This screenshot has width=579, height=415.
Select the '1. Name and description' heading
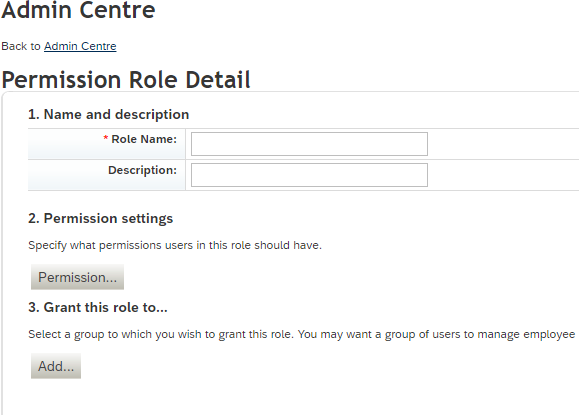(x=109, y=114)
